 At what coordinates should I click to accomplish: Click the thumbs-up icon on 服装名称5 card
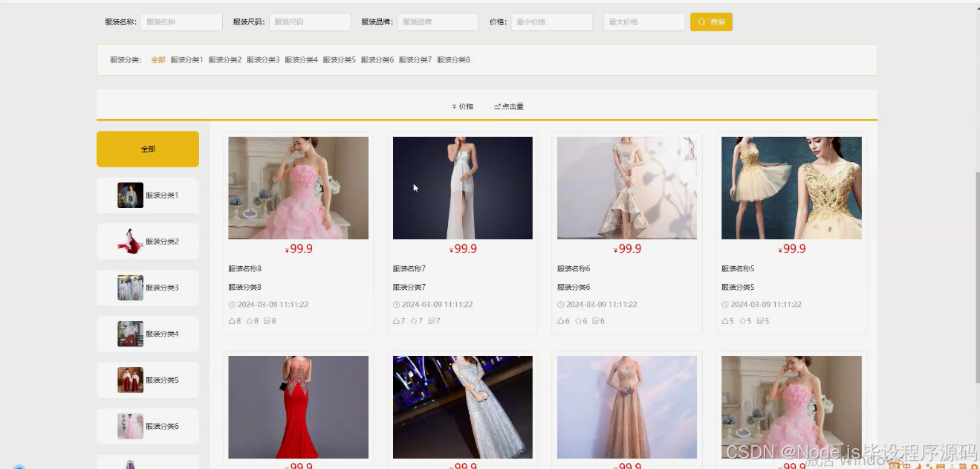point(724,321)
